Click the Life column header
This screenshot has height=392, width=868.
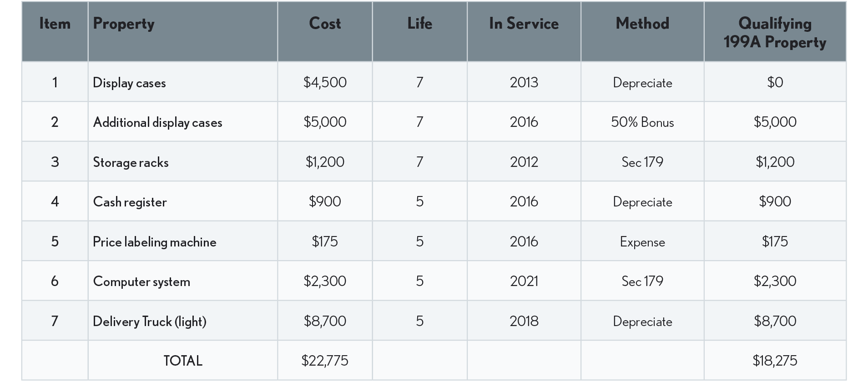click(x=419, y=24)
